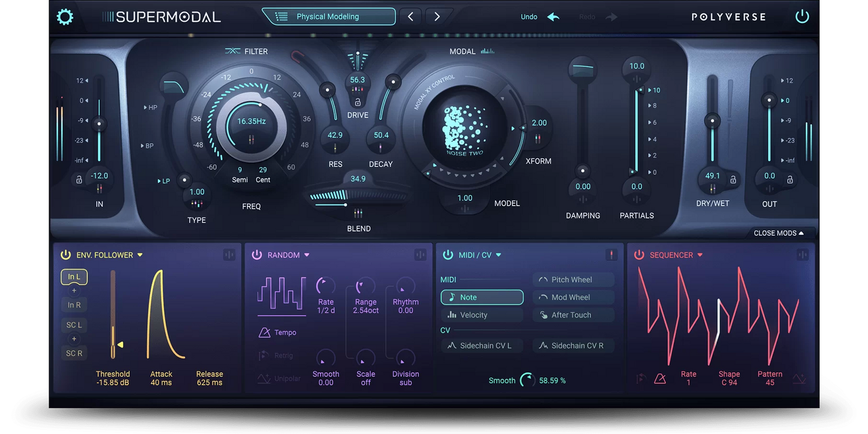
Task: Expand the Random modulator type dropdown
Action: (306, 255)
